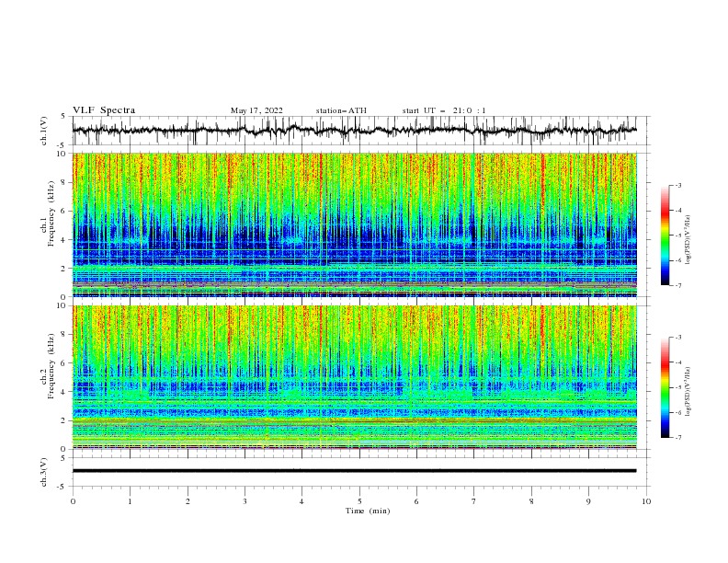Image resolution: width=728 pixels, height=563 pixels.
Task: Click the ch.1 colorbar legend
Action: point(665,235)
